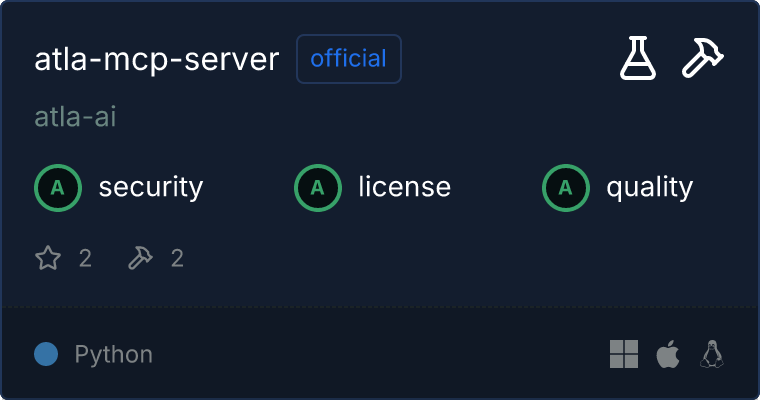Open the atla-mcp-server title link
This screenshot has height=400, width=760.
(157, 59)
